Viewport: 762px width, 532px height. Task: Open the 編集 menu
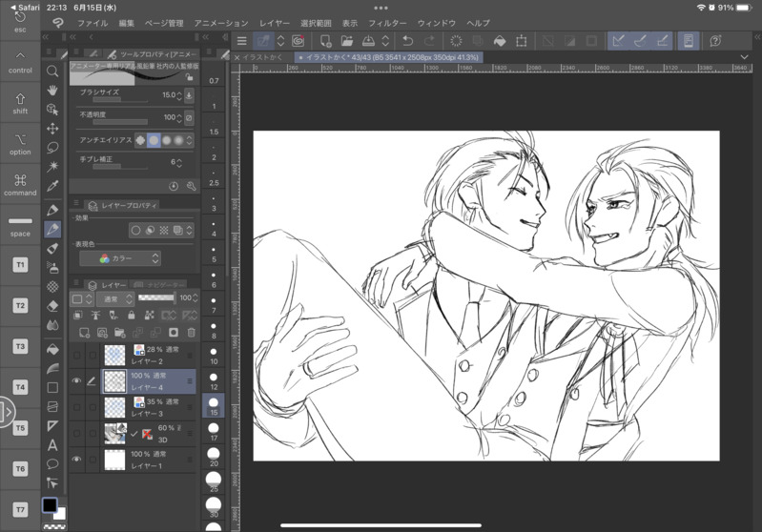click(126, 23)
